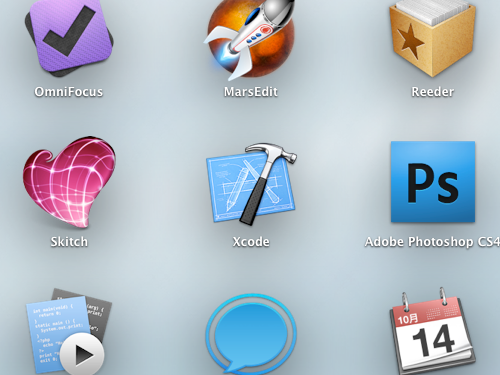Image resolution: width=500 pixels, height=375 pixels.
Task: Launch the OmniFocus checkmark icon
Action: coord(69,37)
